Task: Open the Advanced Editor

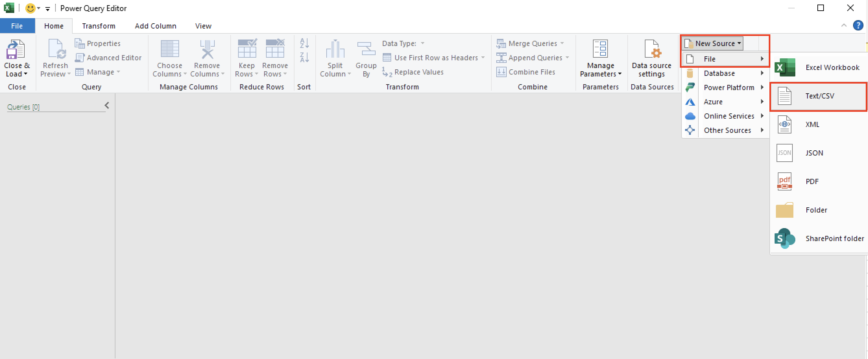Action: click(x=108, y=58)
